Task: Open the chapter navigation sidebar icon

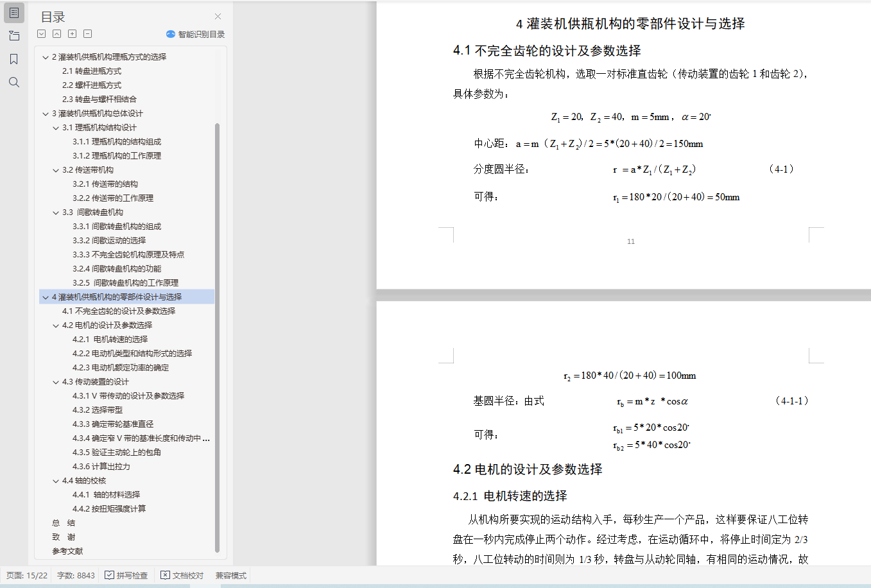Action: point(14,36)
